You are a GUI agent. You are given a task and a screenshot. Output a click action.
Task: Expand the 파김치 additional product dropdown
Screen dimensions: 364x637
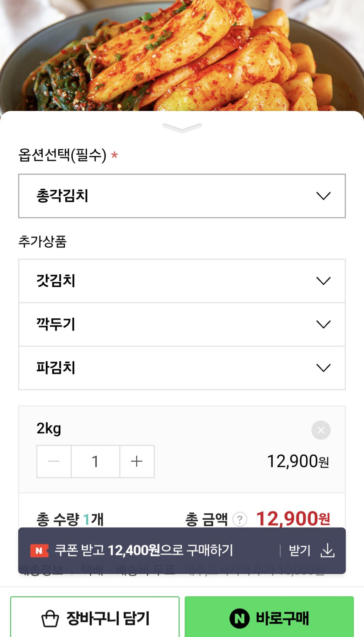click(x=182, y=368)
